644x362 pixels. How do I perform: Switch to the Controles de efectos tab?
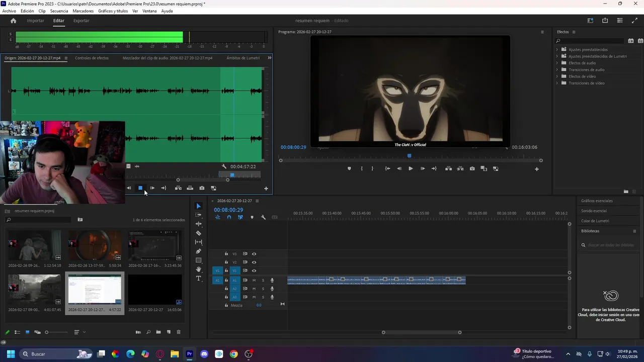[92, 58]
